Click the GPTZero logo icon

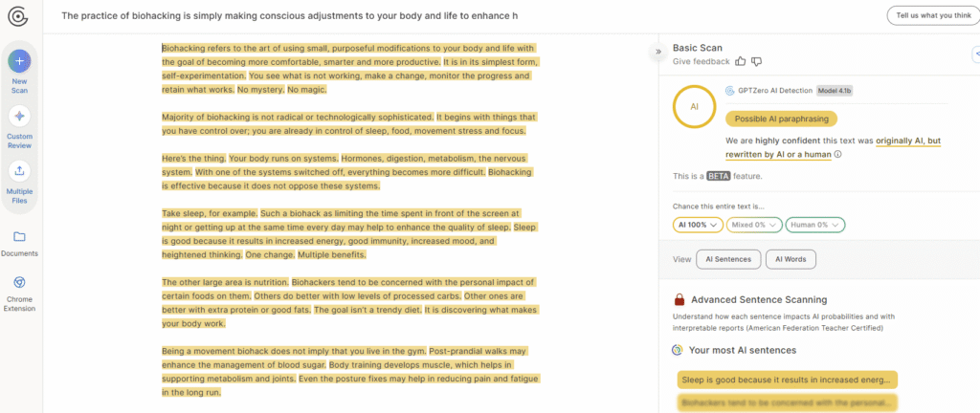point(20,15)
